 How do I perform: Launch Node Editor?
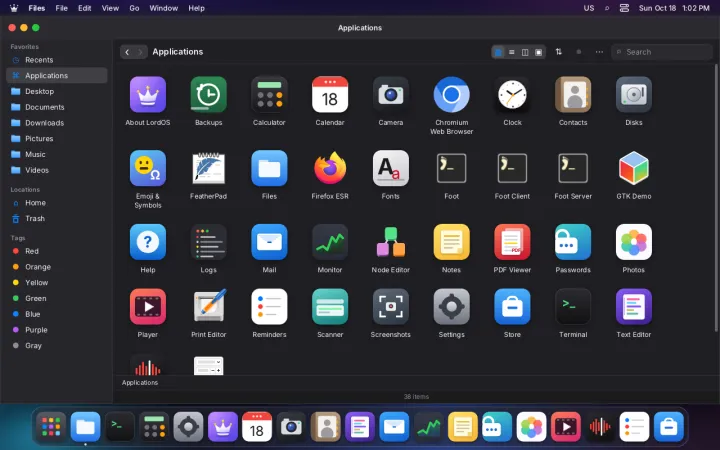point(391,242)
